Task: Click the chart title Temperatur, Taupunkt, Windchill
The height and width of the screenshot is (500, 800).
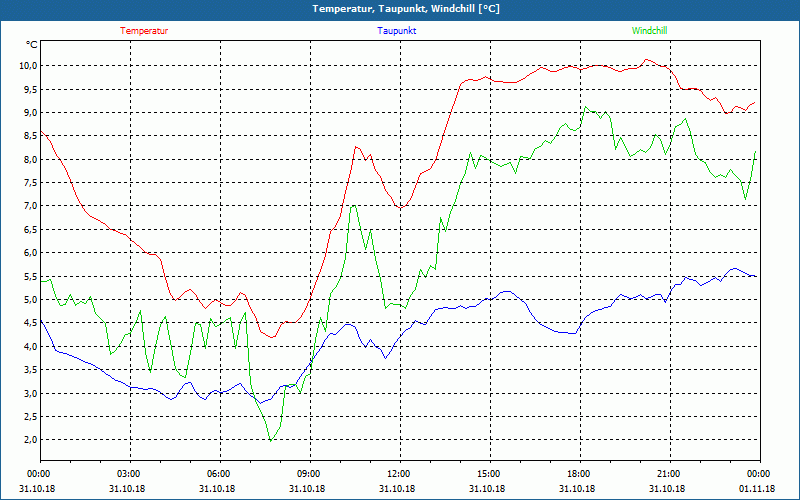Action: coord(406,9)
